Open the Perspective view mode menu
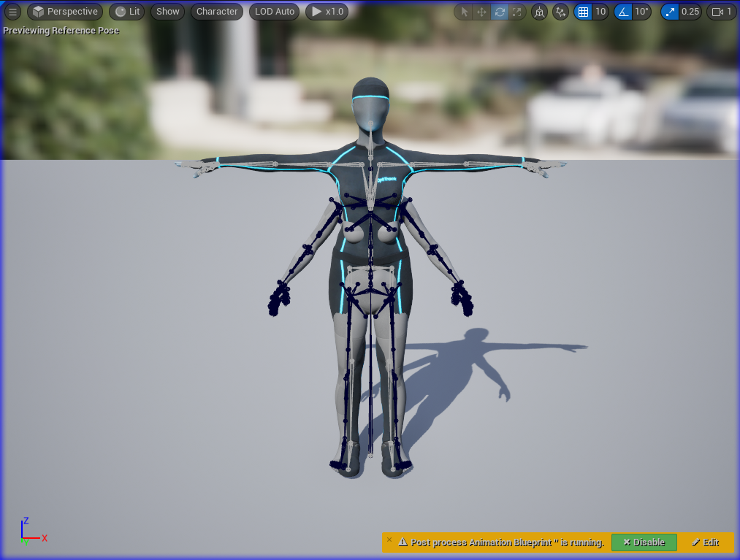The image size is (740, 560). point(65,12)
